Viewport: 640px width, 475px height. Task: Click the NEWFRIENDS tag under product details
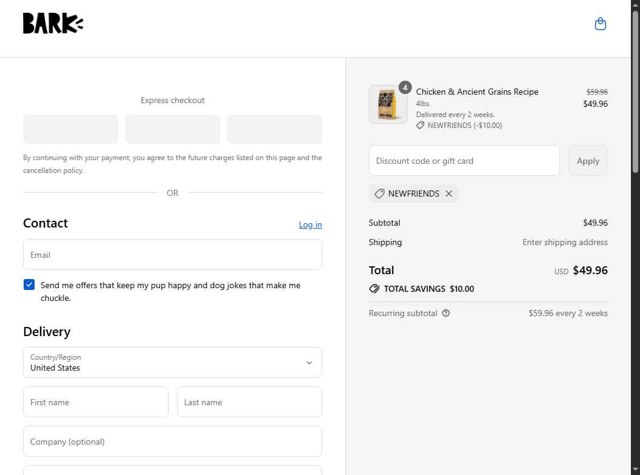[x=459, y=125]
